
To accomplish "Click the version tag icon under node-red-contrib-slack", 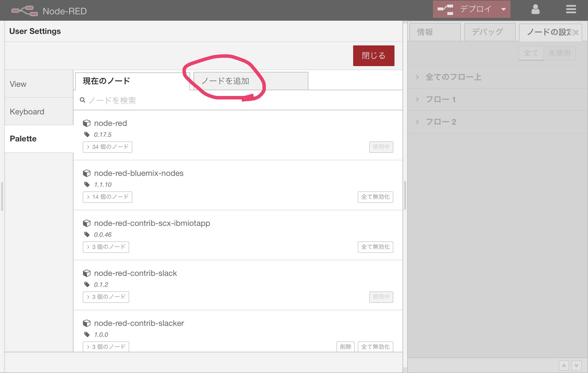I will pyautogui.click(x=87, y=284).
